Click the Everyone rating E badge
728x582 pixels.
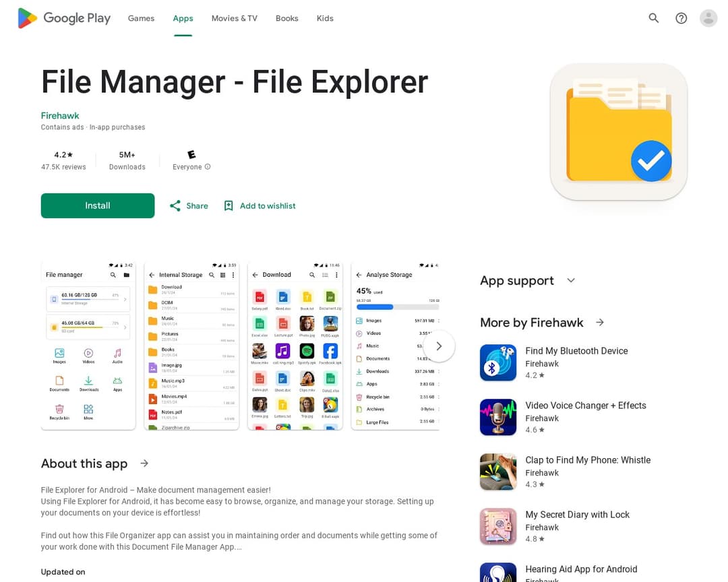point(191,154)
